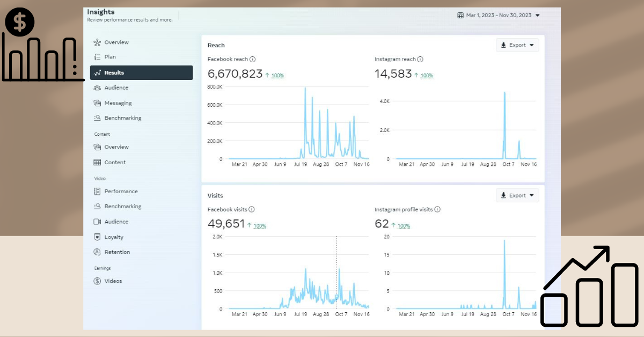The width and height of the screenshot is (644, 337).
Task: Click the Visits card heading
Action: pyautogui.click(x=215, y=196)
